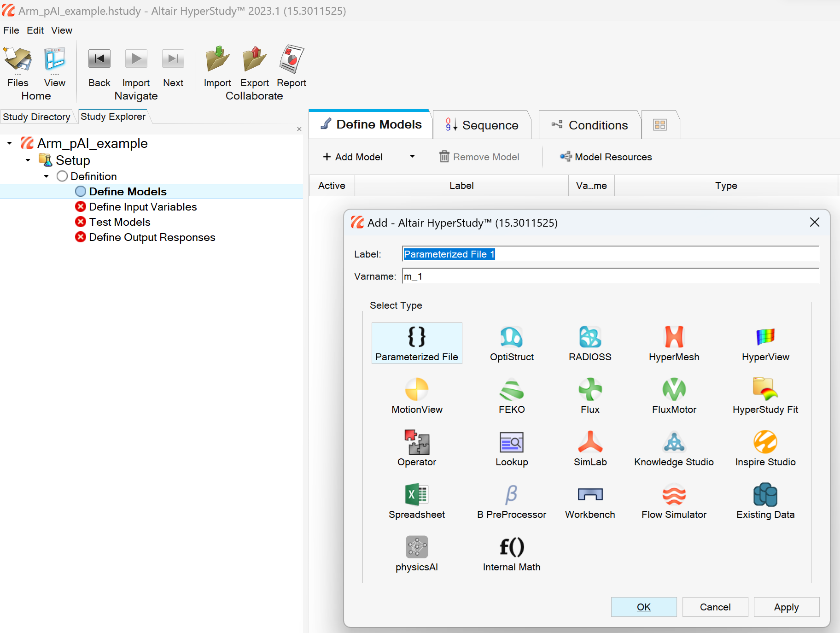Open the Edit menu
The width and height of the screenshot is (840, 633).
click(35, 30)
